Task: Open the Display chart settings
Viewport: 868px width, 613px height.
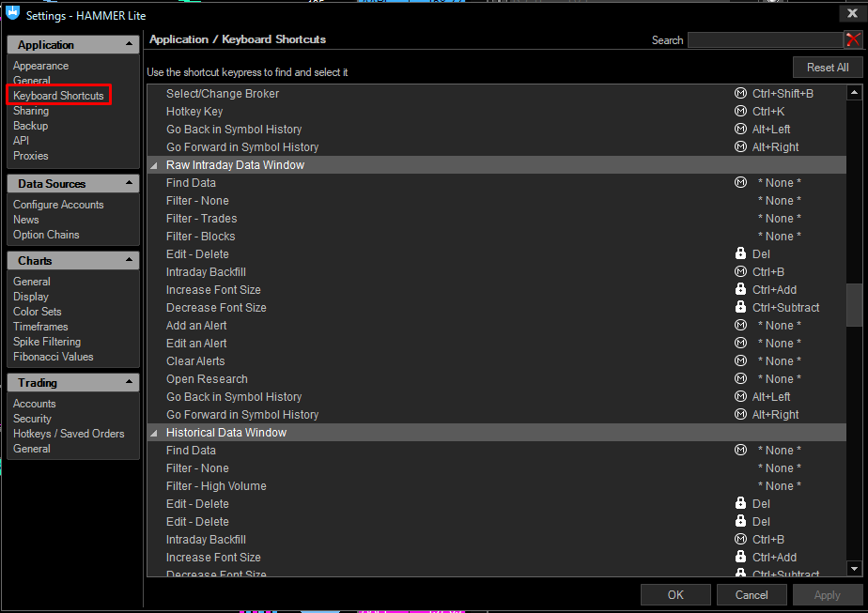Action: pyautogui.click(x=31, y=297)
